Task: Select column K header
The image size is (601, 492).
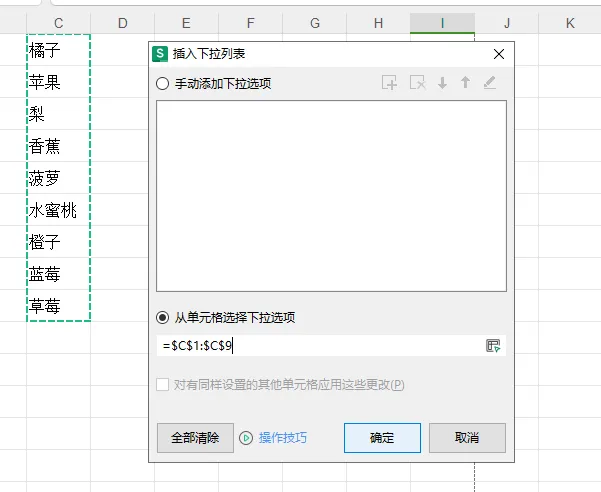Action: pos(570,23)
